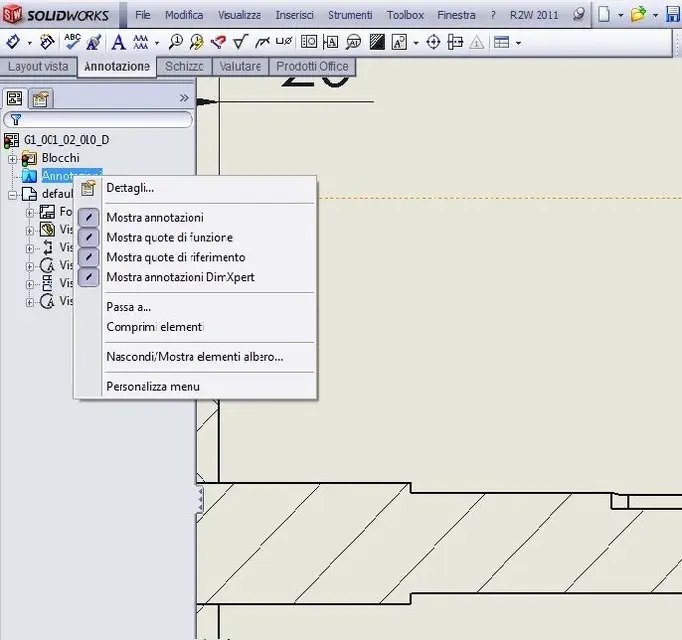Expand the panel with double chevron
The width and height of the screenshot is (682, 640).
coord(184,98)
